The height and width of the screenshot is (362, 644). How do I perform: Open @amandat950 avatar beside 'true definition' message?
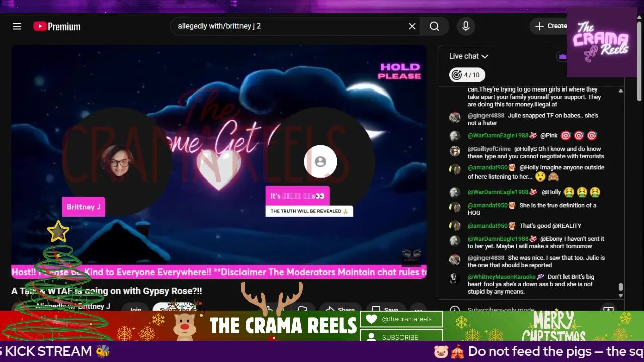point(455,207)
